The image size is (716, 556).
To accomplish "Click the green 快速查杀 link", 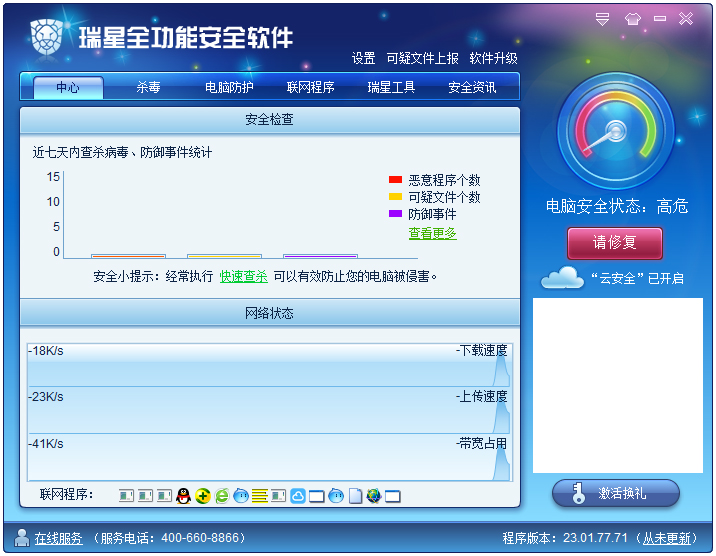I will 243,276.
